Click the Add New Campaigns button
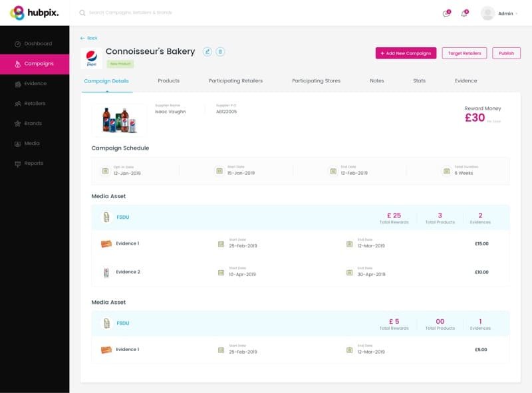Image resolution: width=532 pixels, height=393 pixels. click(406, 53)
